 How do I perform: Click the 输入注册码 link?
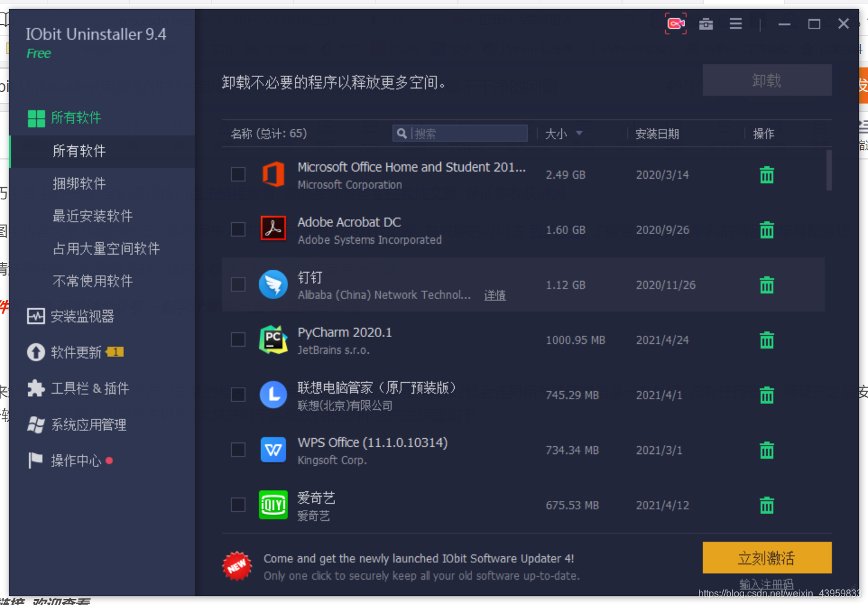pos(766,585)
